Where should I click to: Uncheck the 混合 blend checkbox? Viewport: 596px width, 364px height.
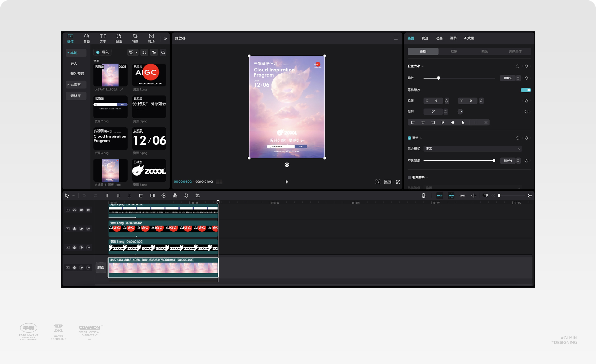pyautogui.click(x=409, y=138)
